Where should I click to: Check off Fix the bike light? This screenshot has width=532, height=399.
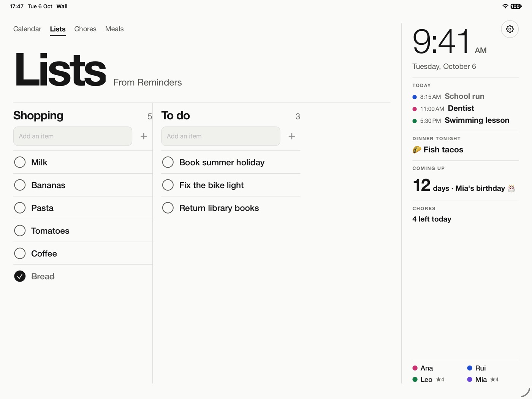168,185
